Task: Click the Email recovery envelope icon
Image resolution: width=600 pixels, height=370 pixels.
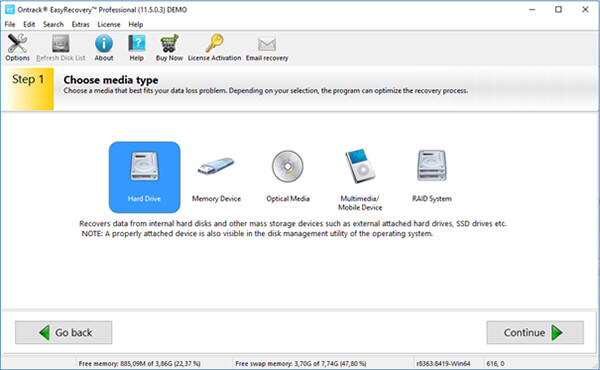Action: tap(267, 44)
